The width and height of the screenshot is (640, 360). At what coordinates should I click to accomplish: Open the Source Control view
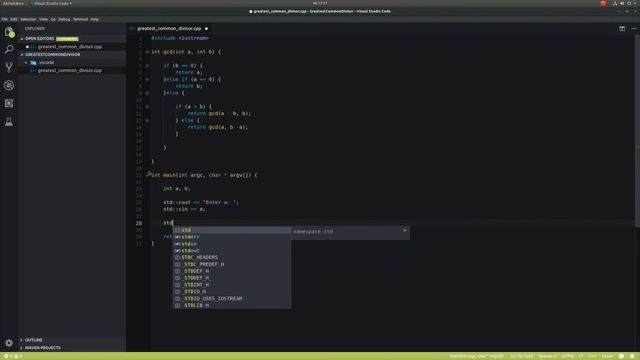pyautogui.click(x=9, y=67)
